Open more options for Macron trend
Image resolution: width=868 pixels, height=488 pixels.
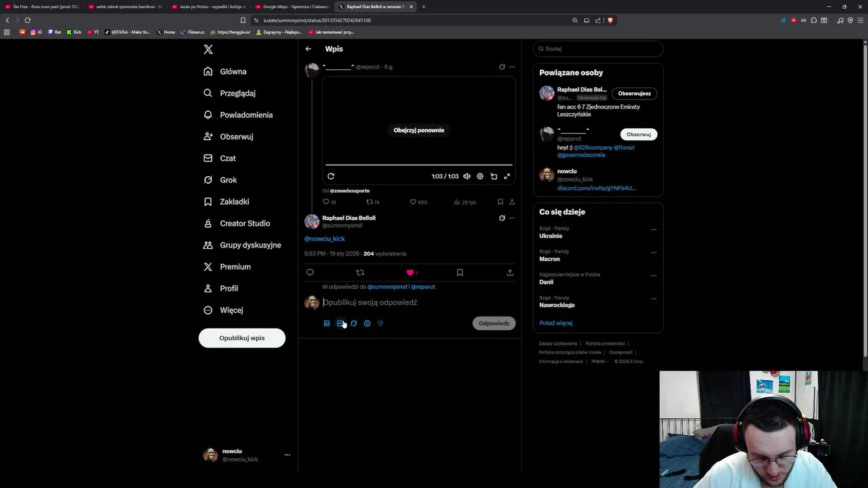pos(654,253)
